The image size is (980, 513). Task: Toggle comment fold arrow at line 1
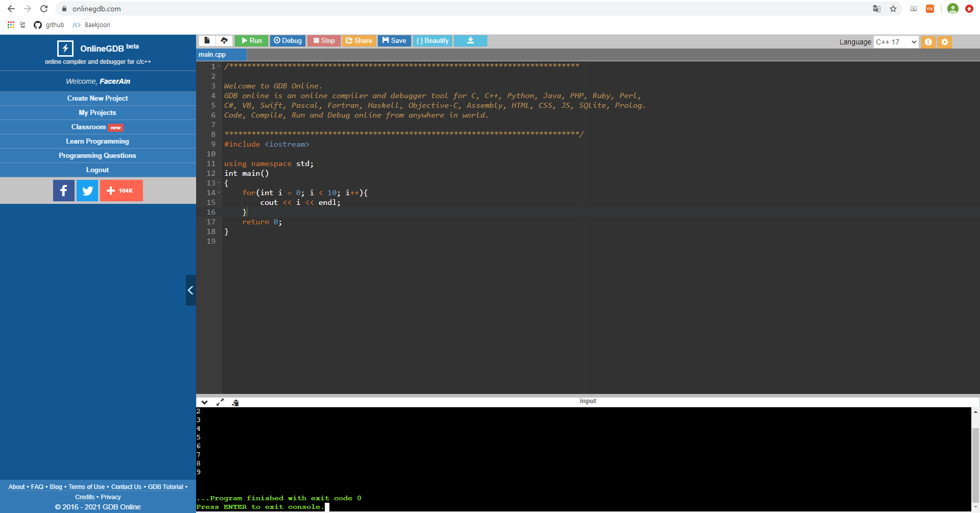pyautogui.click(x=219, y=66)
